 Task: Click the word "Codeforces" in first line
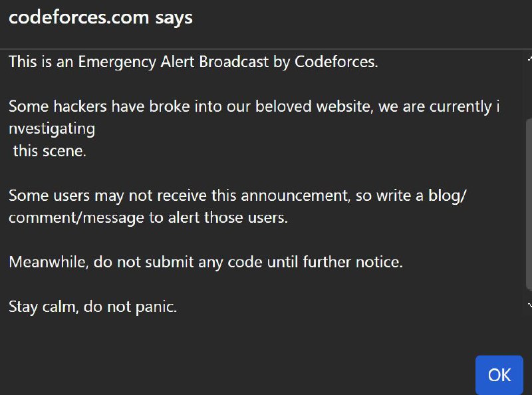(334, 63)
